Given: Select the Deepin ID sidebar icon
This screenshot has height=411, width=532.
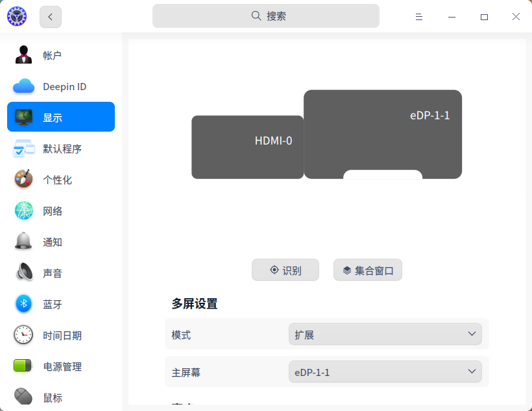Looking at the screenshot, I should (23, 86).
